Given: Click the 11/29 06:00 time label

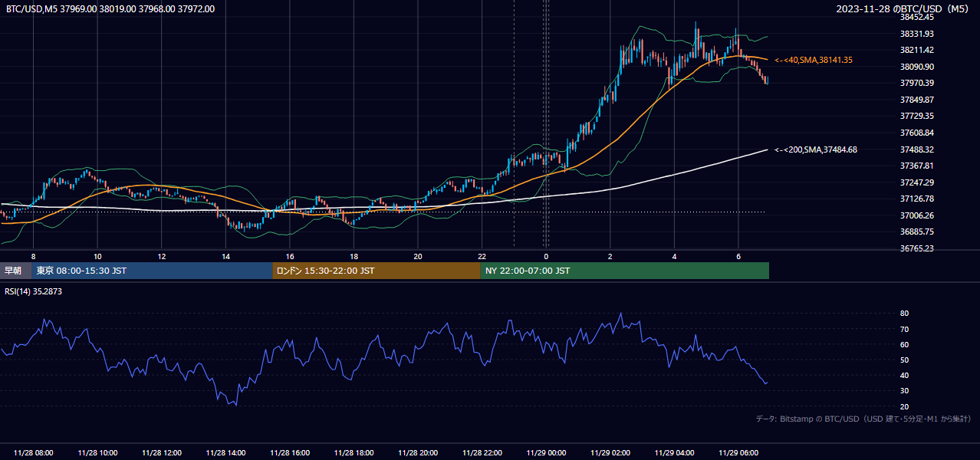Looking at the screenshot, I should pos(738,453).
